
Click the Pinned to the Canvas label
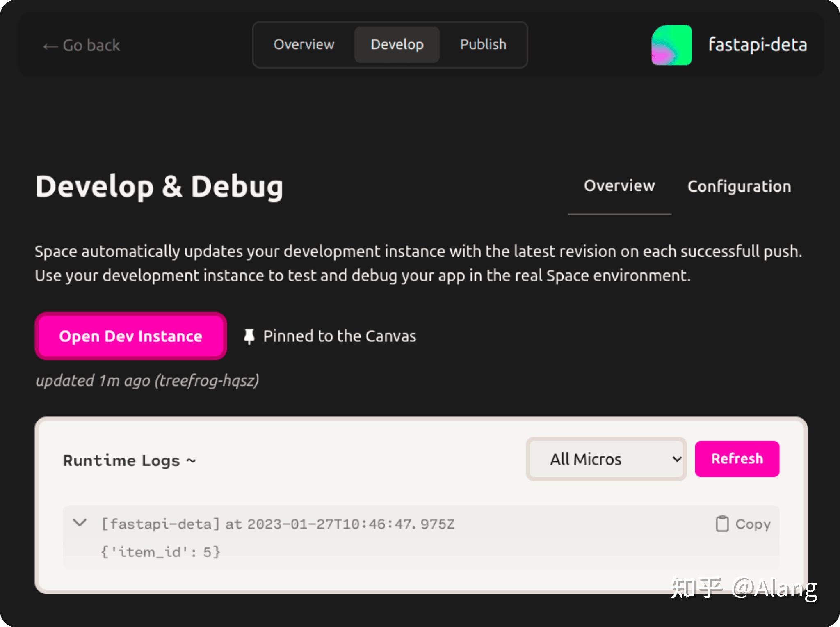point(340,336)
